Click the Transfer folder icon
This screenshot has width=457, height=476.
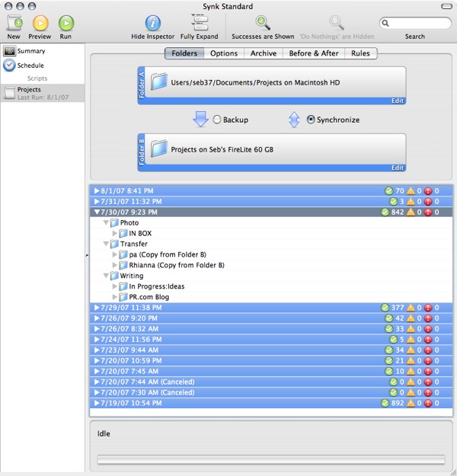tap(114, 244)
